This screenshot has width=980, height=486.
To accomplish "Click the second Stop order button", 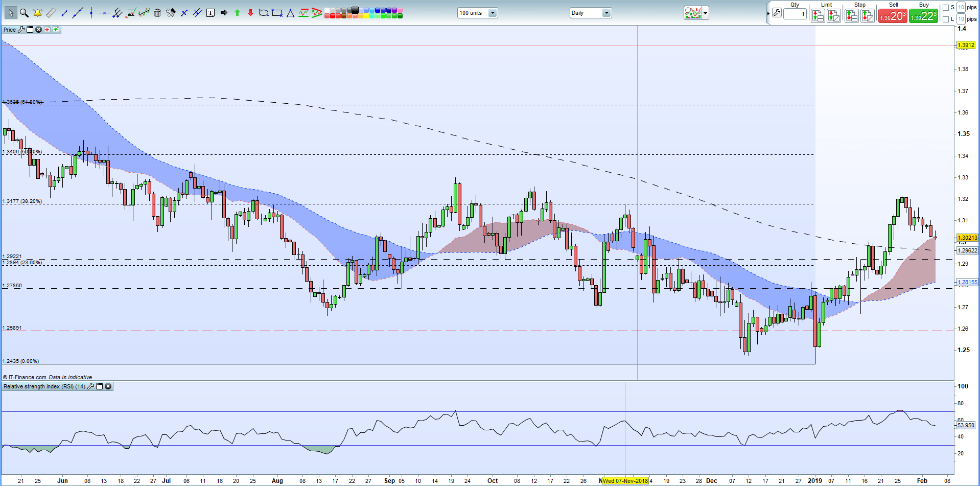I will [868, 16].
